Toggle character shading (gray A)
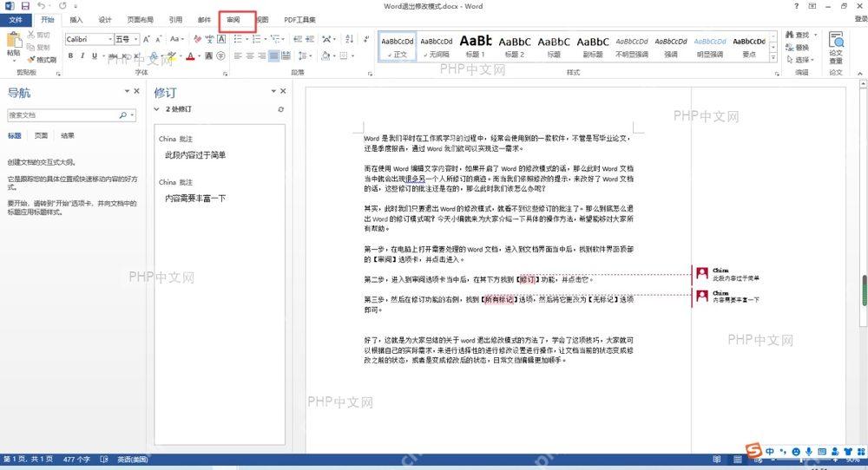The image size is (868, 470). (x=208, y=55)
